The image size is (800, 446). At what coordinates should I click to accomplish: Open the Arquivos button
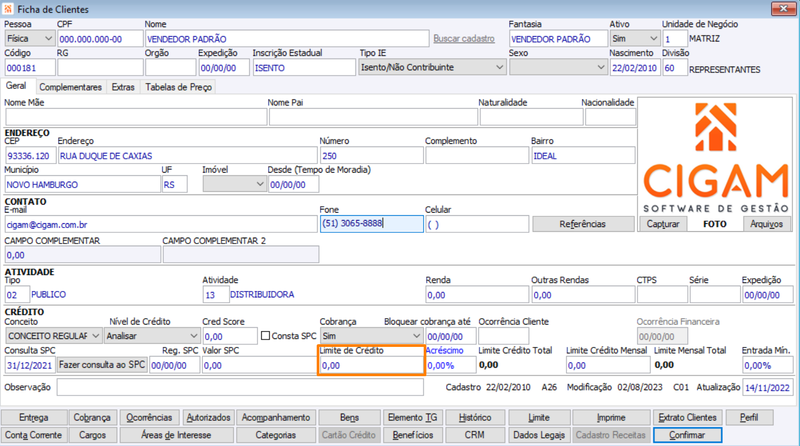[x=766, y=224]
